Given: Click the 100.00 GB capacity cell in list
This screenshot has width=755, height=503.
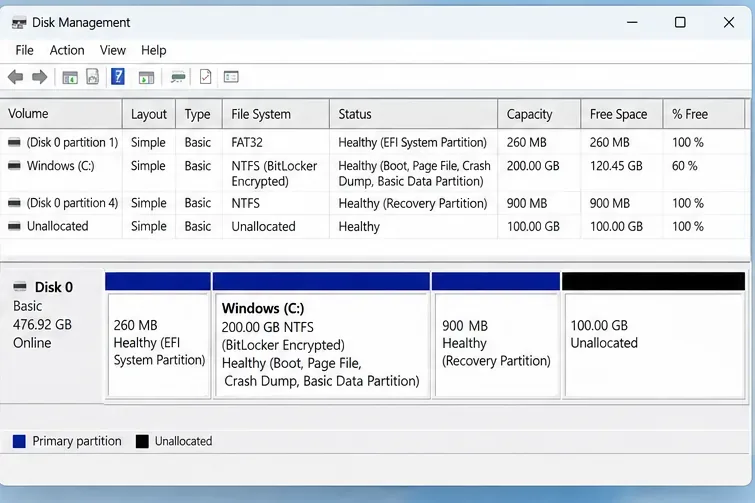Looking at the screenshot, I should (x=533, y=226).
